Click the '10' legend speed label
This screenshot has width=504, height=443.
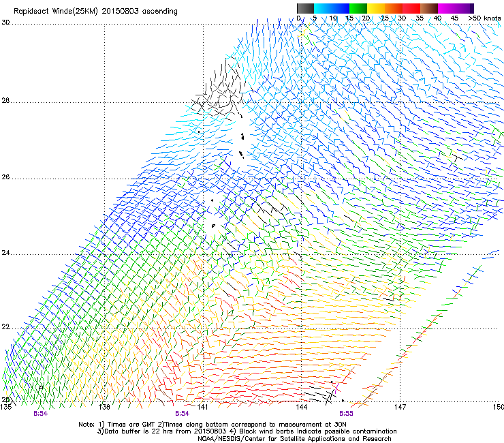click(x=333, y=18)
